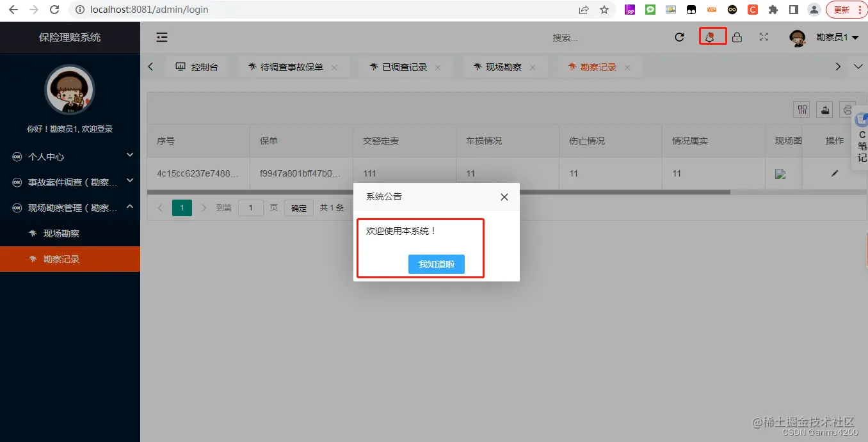This screenshot has height=442, width=868.
Task: Click the 我知道啦 button in the announcement dialog
Action: 437,264
